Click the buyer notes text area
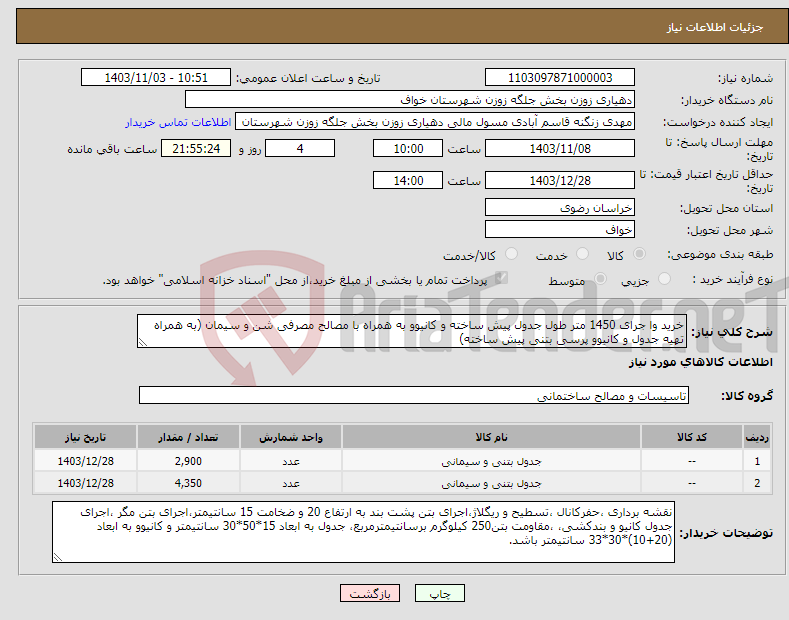This screenshot has height=620, width=789. [363, 532]
